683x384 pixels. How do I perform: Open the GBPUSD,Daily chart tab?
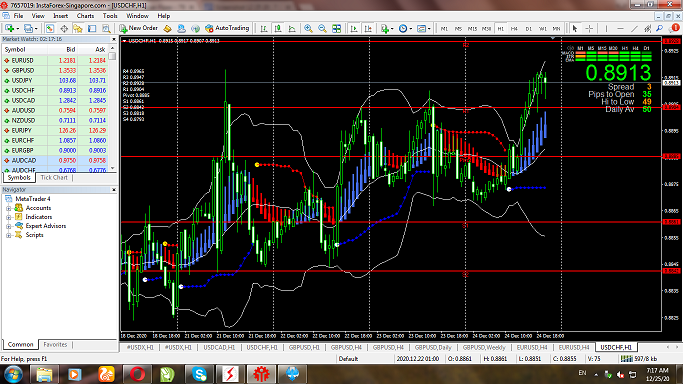pos(433,347)
